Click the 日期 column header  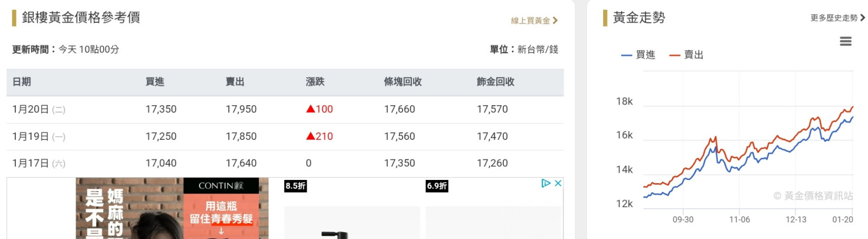pyautogui.click(x=22, y=82)
